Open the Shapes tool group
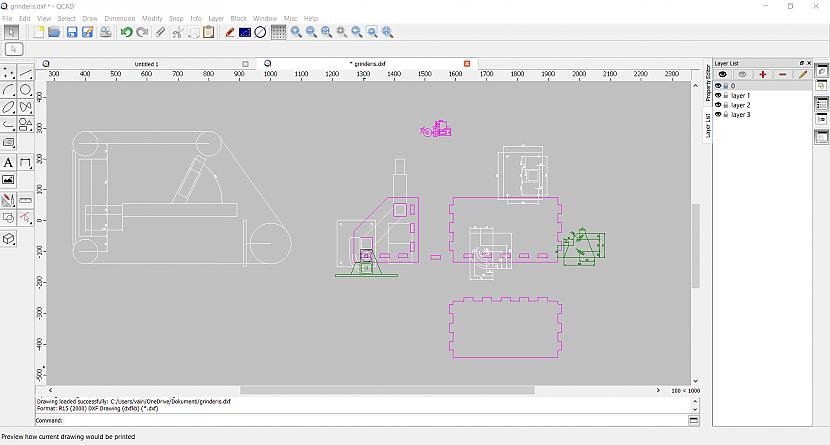This screenshot has width=830, height=445. point(25,125)
